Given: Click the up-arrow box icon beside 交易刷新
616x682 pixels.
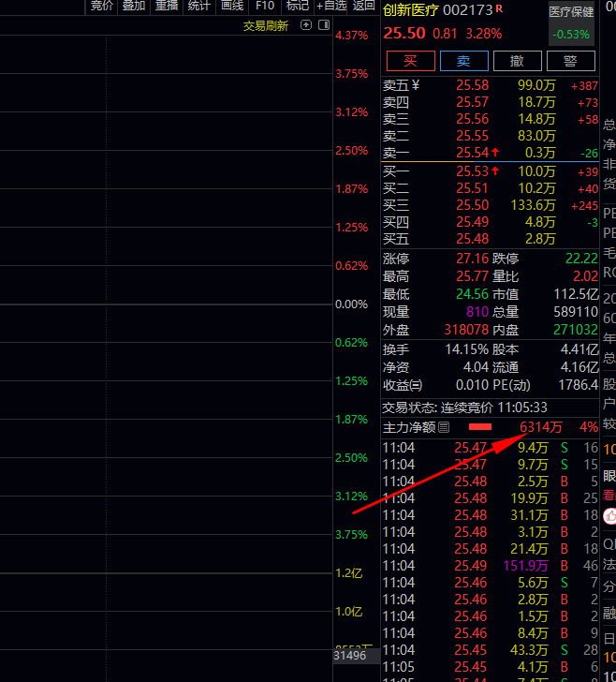Looking at the screenshot, I should pos(306,25).
